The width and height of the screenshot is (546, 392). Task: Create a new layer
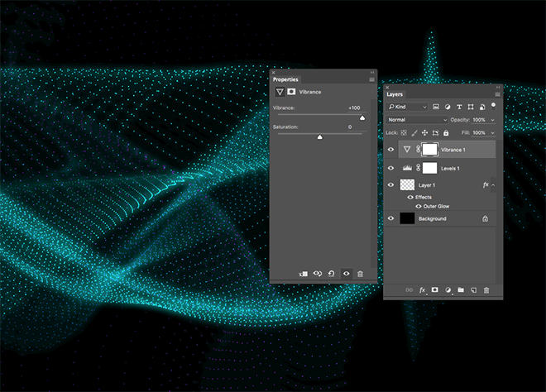click(x=473, y=290)
